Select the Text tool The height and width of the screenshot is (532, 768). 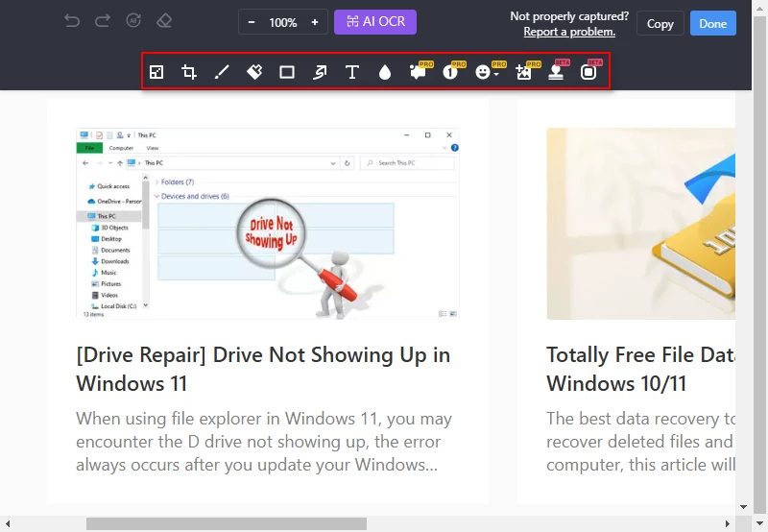(352, 72)
